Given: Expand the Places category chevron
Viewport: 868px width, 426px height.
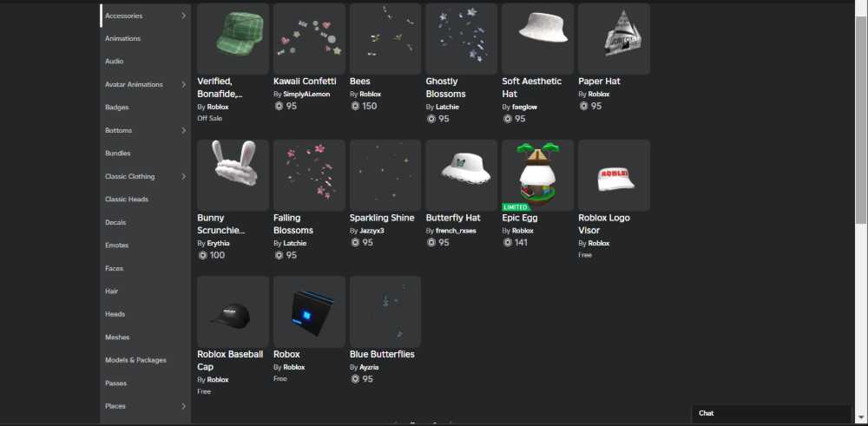Looking at the screenshot, I should (183, 406).
